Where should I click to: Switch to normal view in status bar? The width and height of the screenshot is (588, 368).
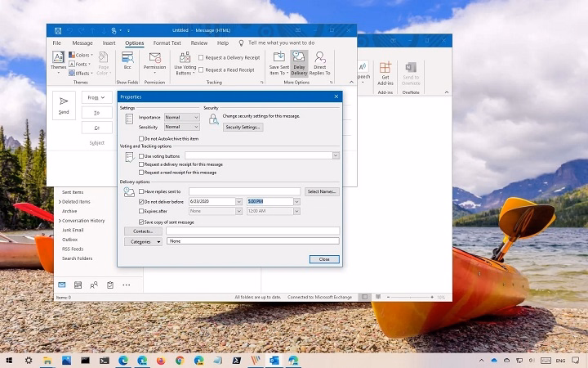click(x=364, y=297)
